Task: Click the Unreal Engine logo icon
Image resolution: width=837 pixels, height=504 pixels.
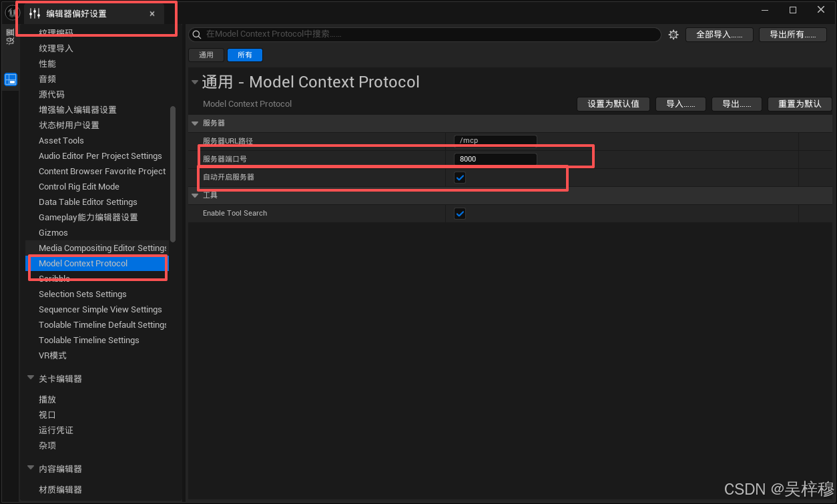Action: point(11,13)
